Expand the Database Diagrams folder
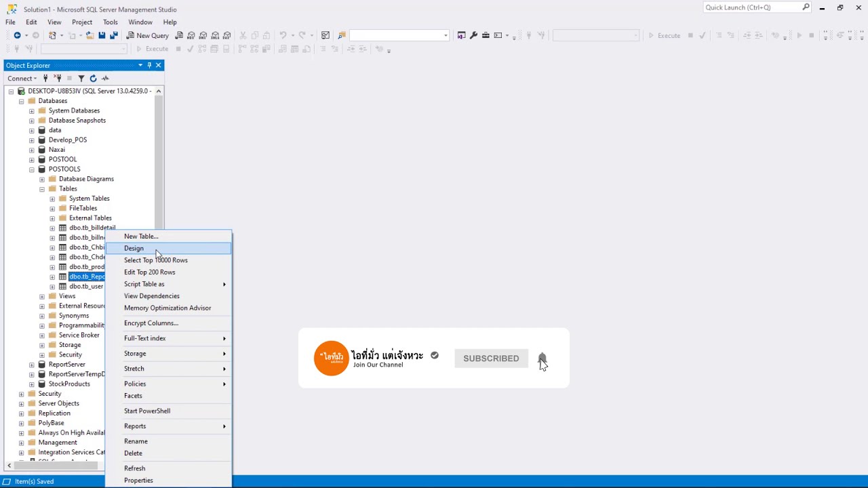 [x=42, y=179]
